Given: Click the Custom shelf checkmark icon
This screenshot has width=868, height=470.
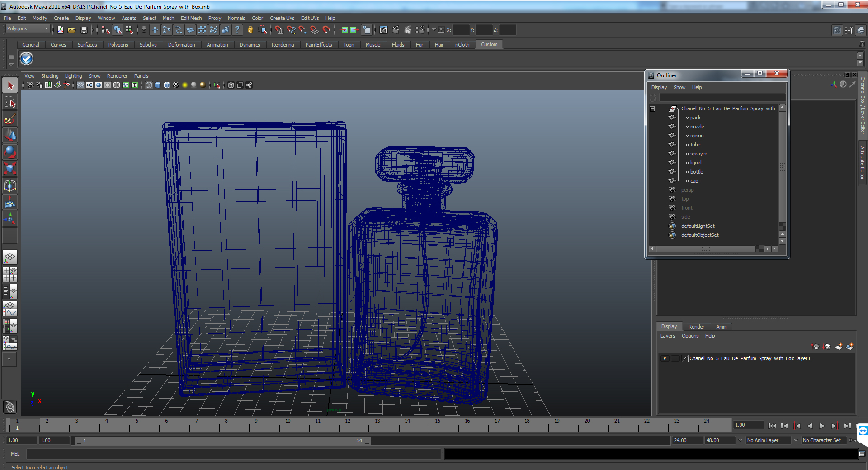Looking at the screenshot, I should (x=26, y=59).
